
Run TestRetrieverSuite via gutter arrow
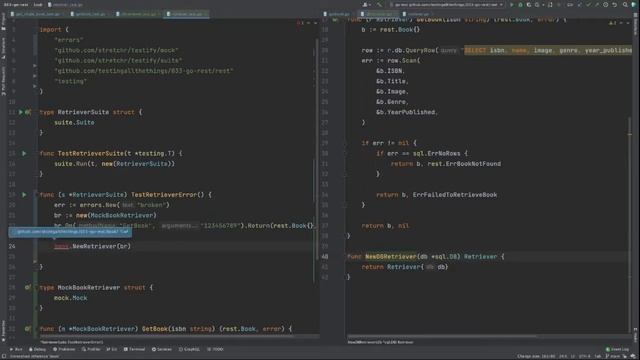click(x=24, y=153)
